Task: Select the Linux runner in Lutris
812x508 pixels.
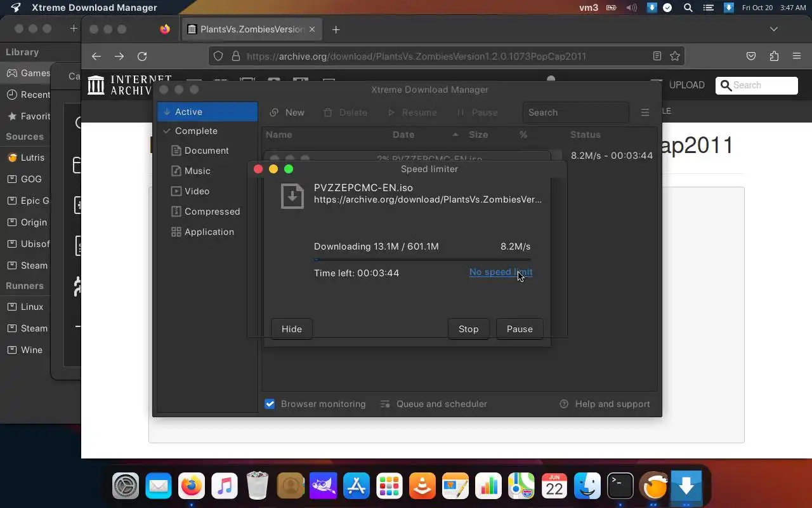Action: (25, 307)
